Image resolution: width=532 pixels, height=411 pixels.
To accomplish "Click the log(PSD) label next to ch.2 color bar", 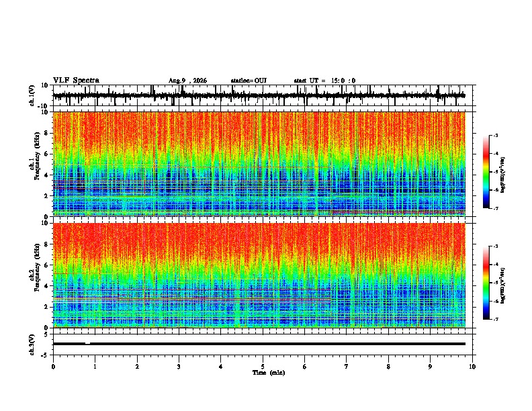I will point(503,285).
